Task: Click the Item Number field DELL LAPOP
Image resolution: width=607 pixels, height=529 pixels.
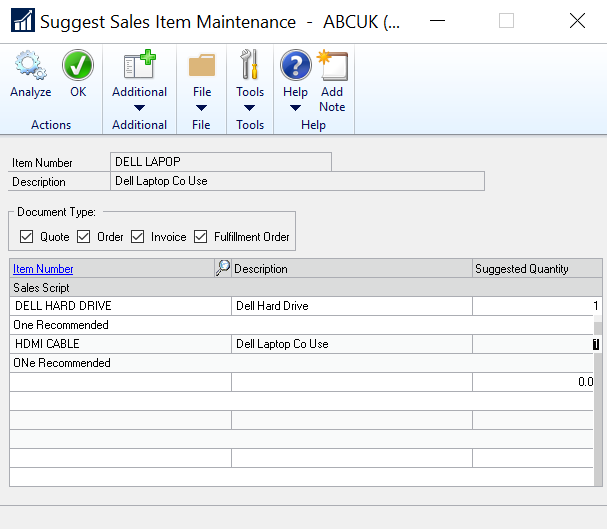Action: click(x=221, y=162)
